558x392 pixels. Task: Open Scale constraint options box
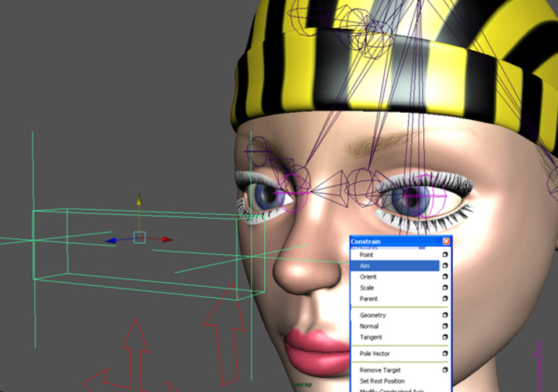[x=445, y=288]
